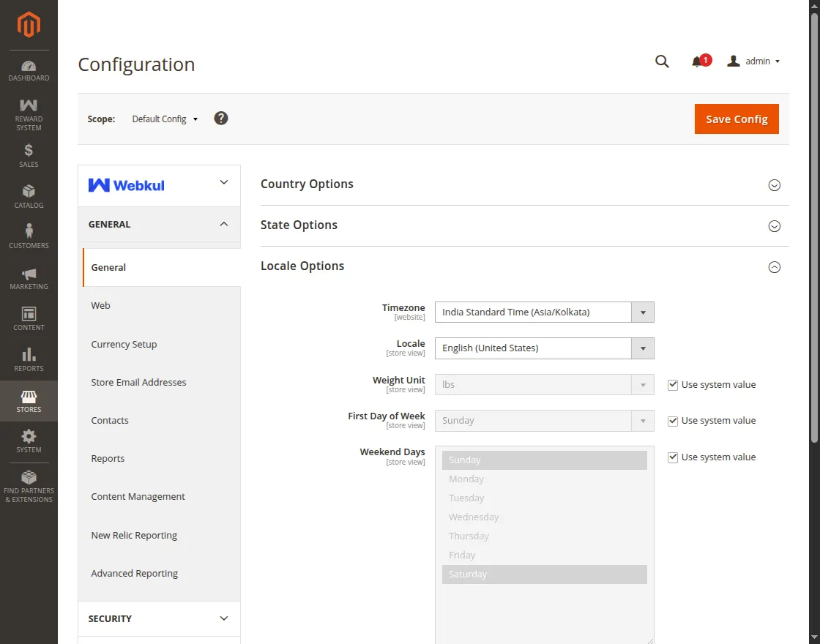
Task: Click the admin user avatar icon
Action: 733,61
